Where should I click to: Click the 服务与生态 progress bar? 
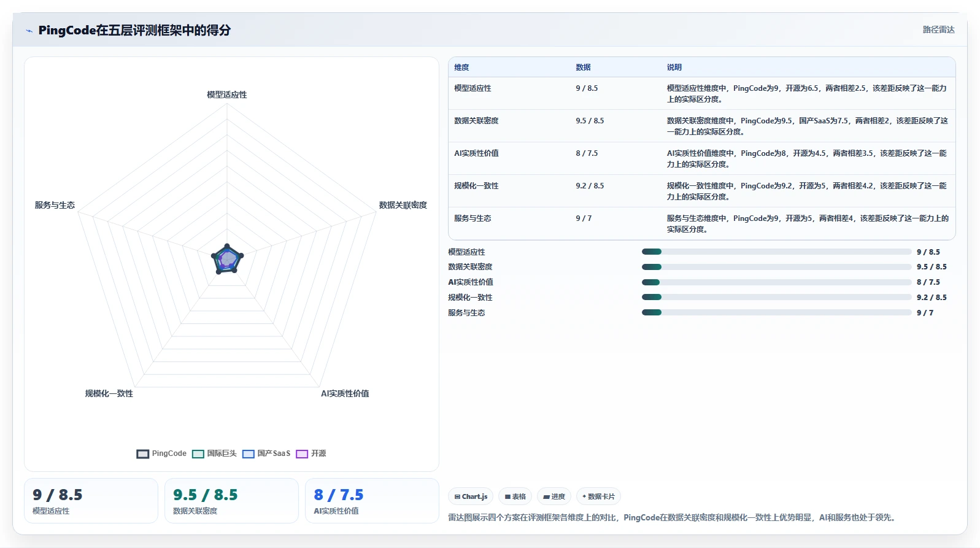pyautogui.click(x=776, y=312)
